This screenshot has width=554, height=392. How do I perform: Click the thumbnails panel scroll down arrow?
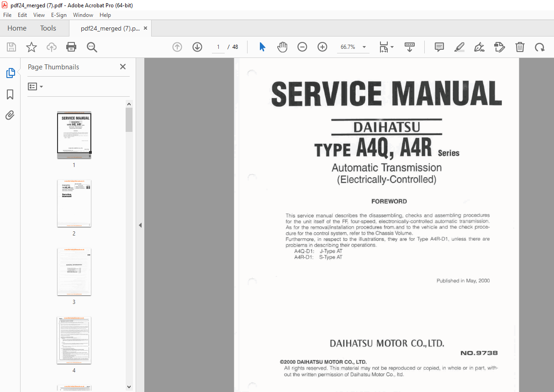point(129,387)
